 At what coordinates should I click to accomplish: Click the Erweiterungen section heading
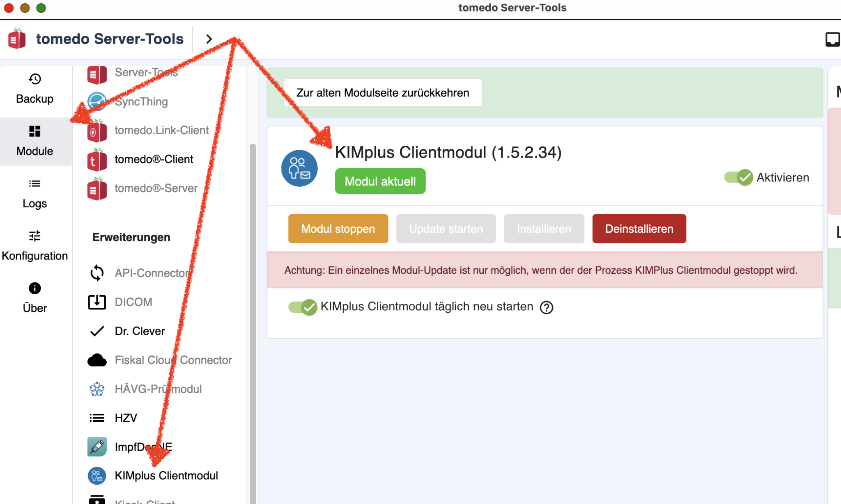[131, 237]
